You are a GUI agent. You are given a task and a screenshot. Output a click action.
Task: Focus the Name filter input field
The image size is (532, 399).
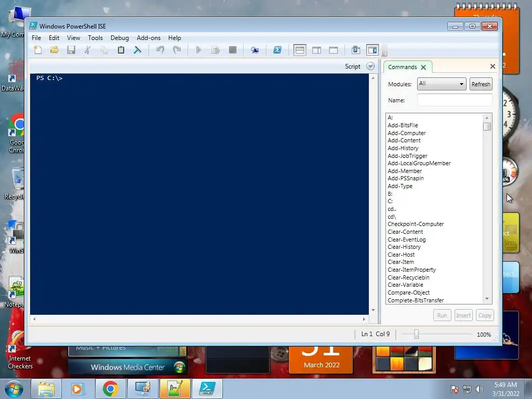coord(455,100)
